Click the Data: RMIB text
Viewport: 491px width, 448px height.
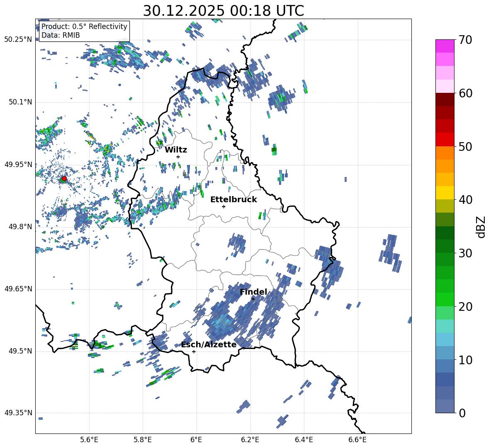(x=61, y=35)
